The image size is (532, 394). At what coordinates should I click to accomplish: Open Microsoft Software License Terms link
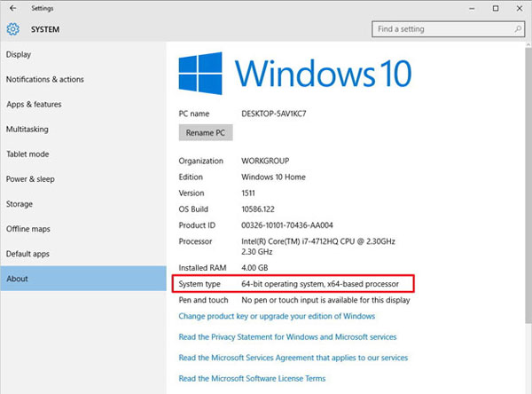point(252,378)
